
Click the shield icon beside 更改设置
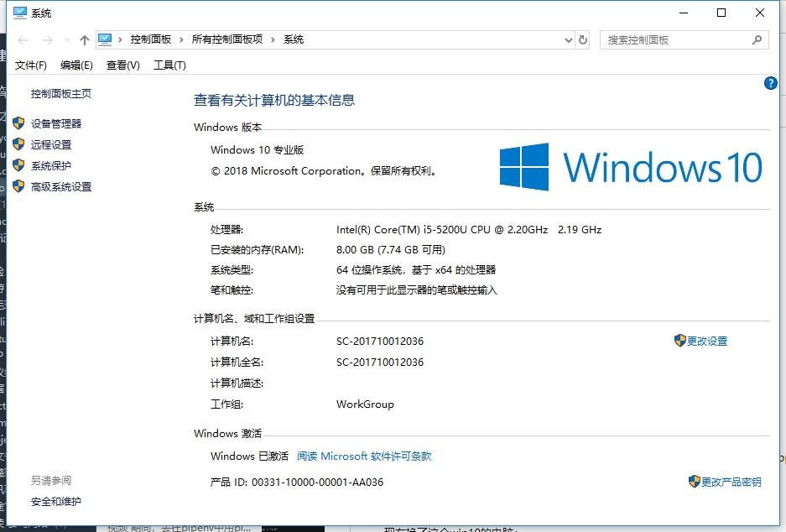click(679, 341)
